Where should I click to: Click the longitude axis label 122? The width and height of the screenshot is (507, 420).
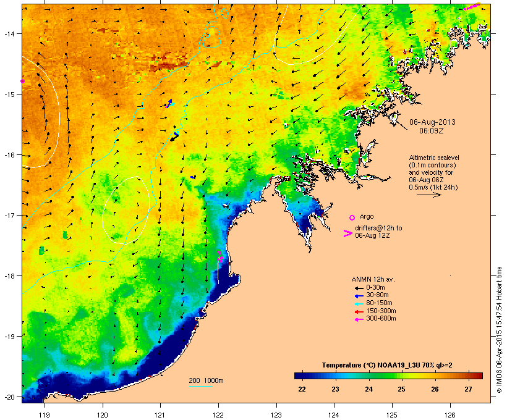[x=218, y=415]
